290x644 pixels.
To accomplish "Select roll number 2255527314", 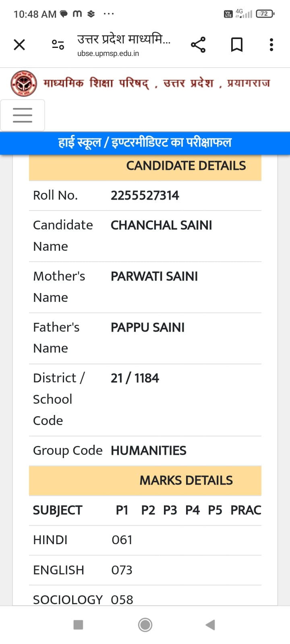I will coord(145,196).
